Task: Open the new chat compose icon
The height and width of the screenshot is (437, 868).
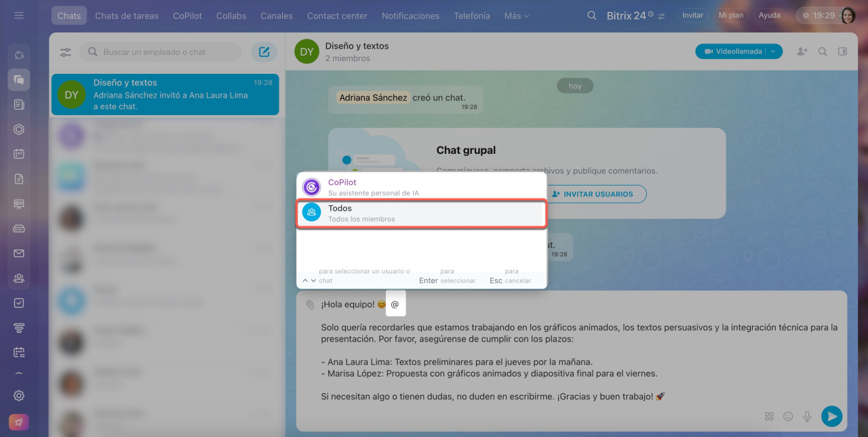Action: tap(264, 52)
